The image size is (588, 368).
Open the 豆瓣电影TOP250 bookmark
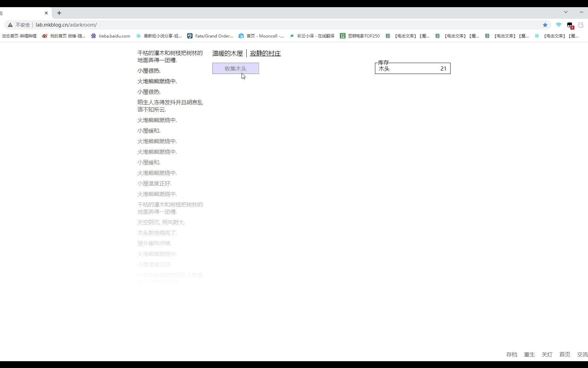(x=360, y=36)
